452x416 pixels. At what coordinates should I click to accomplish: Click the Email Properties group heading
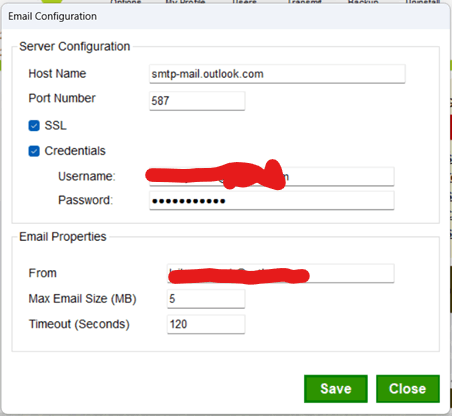63,237
